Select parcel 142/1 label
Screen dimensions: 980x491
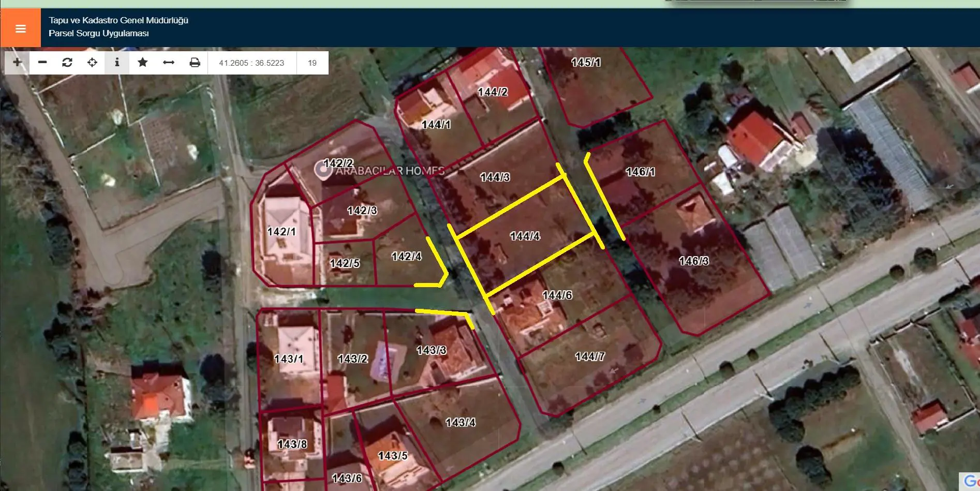click(281, 232)
